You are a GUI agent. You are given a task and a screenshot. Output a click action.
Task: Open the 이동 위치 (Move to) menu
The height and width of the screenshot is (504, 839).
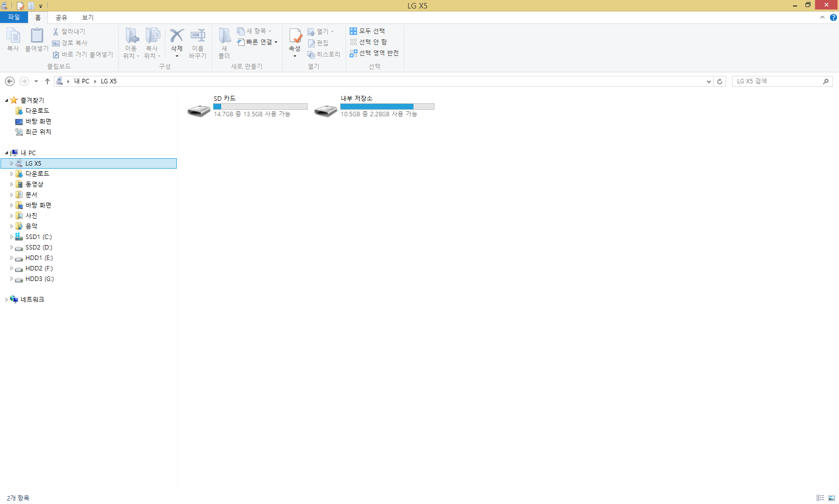point(131,43)
